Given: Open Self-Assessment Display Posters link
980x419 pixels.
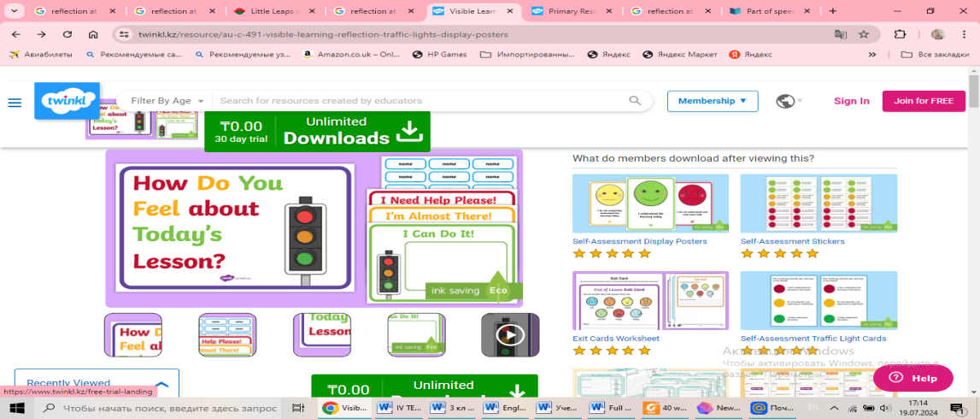Looking at the screenshot, I should 640,241.
